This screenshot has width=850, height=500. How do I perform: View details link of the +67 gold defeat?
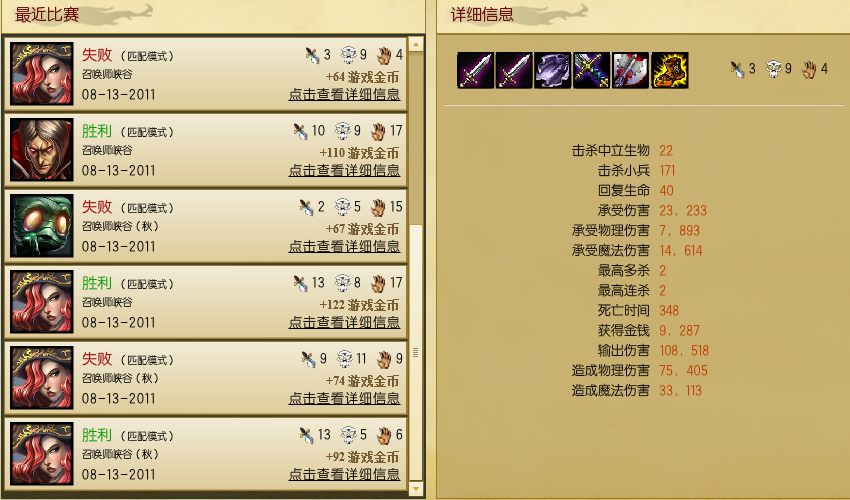click(344, 246)
